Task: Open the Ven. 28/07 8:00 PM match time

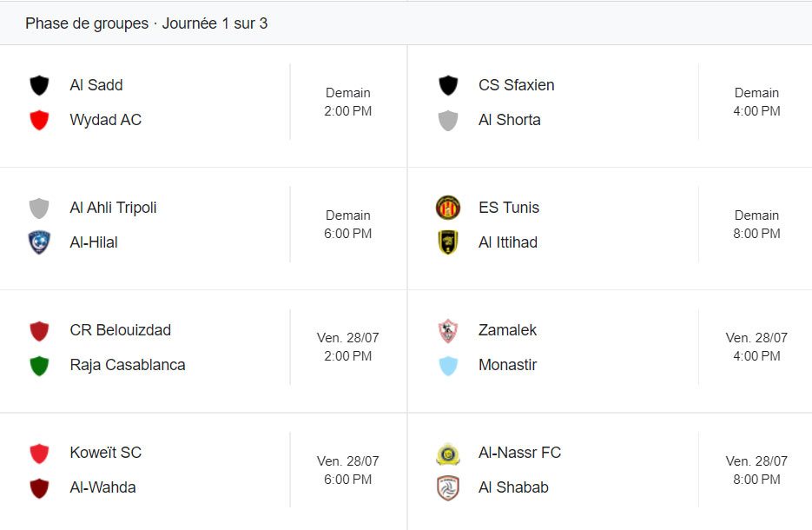Action: point(756,470)
